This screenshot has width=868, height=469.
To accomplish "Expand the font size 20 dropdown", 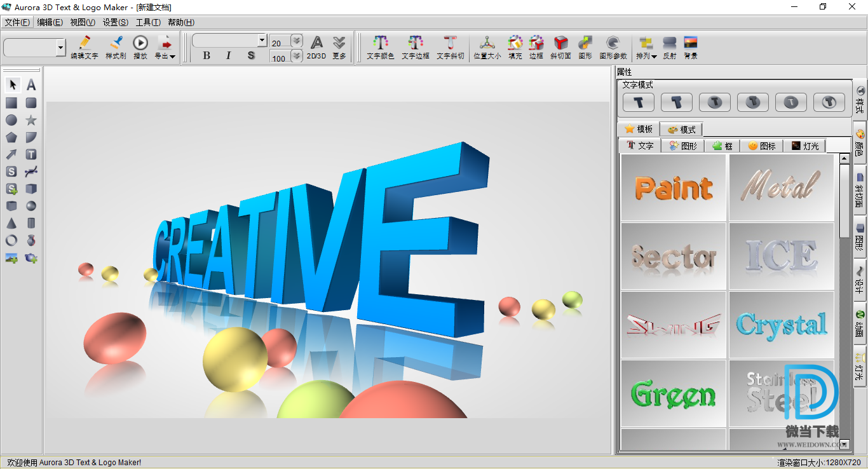I will tap(297, 41).
